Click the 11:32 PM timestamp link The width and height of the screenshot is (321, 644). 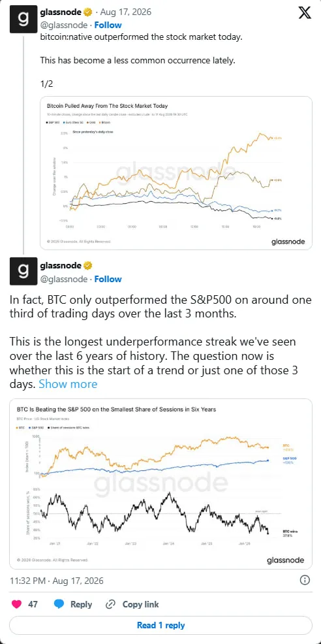tap(57, 581)
